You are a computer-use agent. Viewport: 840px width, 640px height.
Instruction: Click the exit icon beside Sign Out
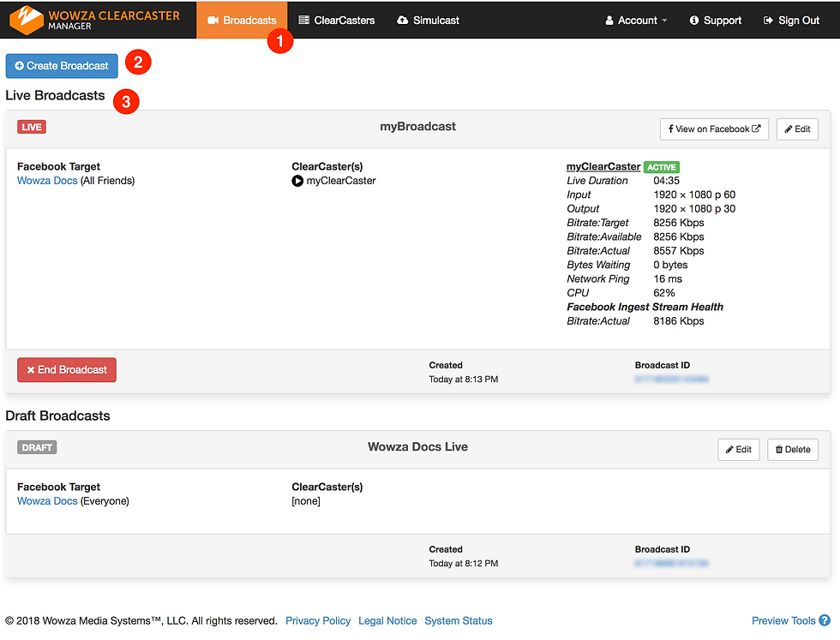768,21
